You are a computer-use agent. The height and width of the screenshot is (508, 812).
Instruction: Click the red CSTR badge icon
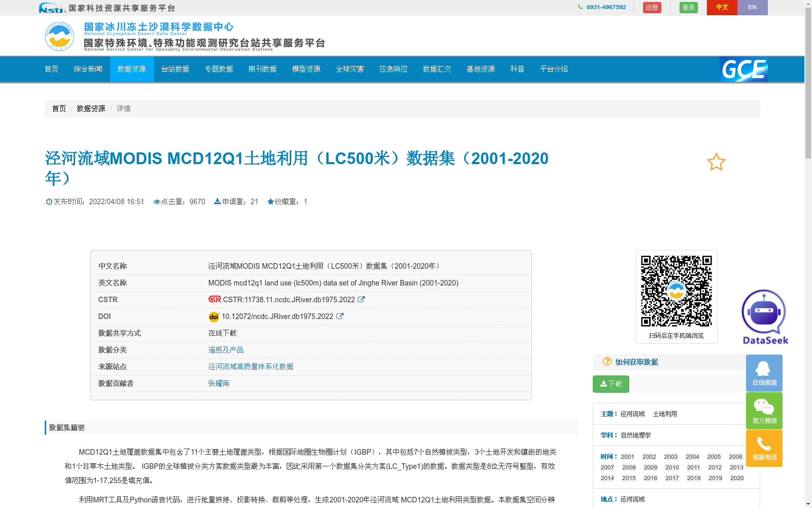215,299
